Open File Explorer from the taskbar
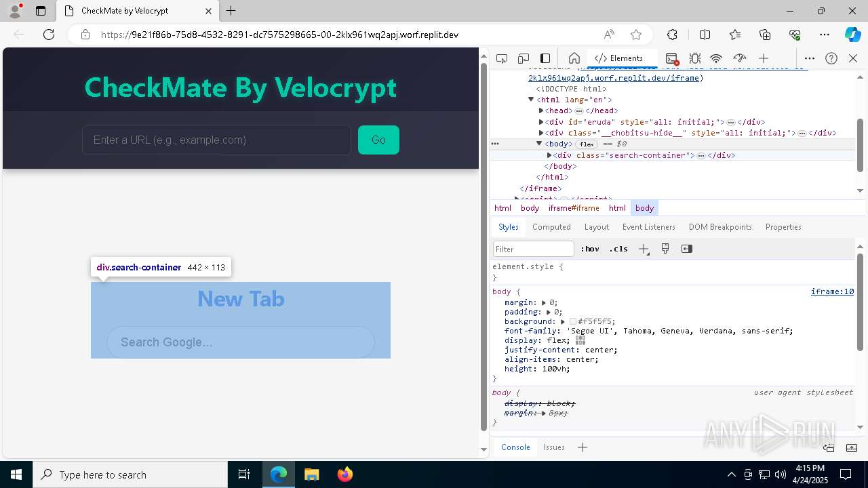868x488 pixels. 312,474
